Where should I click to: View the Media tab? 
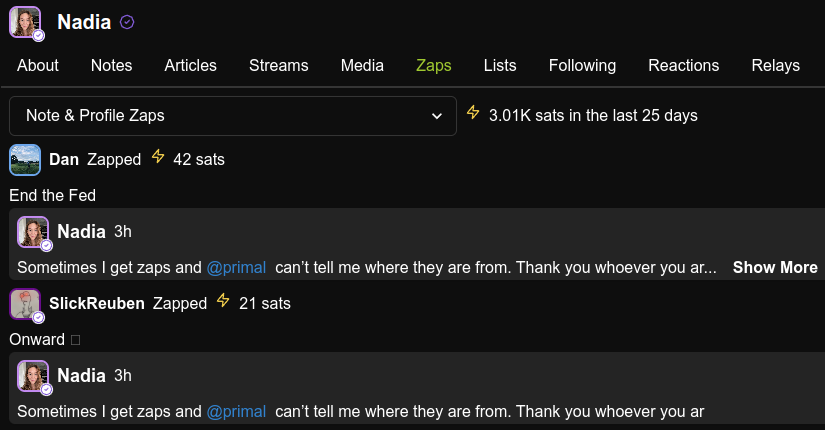pyautogui.click(x=362, y=66)
